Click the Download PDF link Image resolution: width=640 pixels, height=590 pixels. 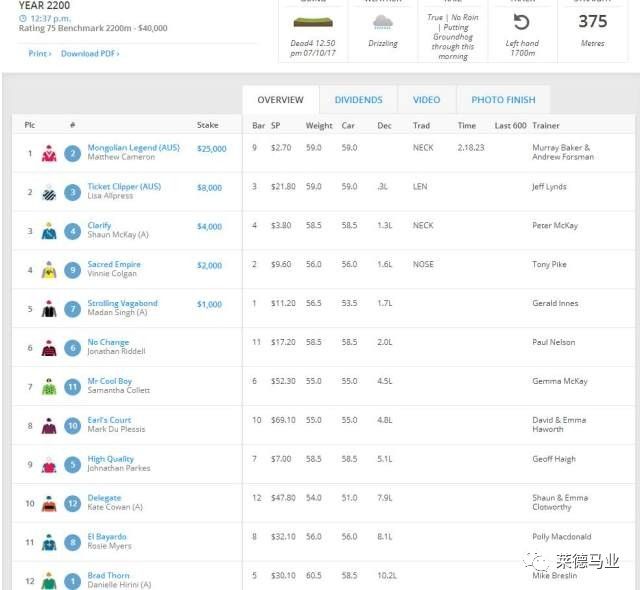coord(90,54)
